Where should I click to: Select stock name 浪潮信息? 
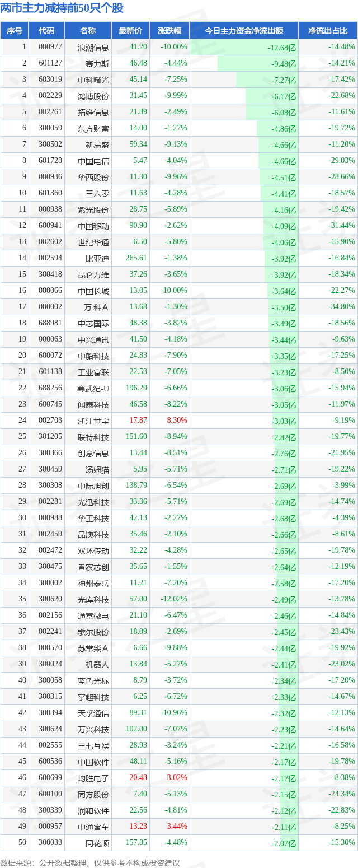[93, 47]
